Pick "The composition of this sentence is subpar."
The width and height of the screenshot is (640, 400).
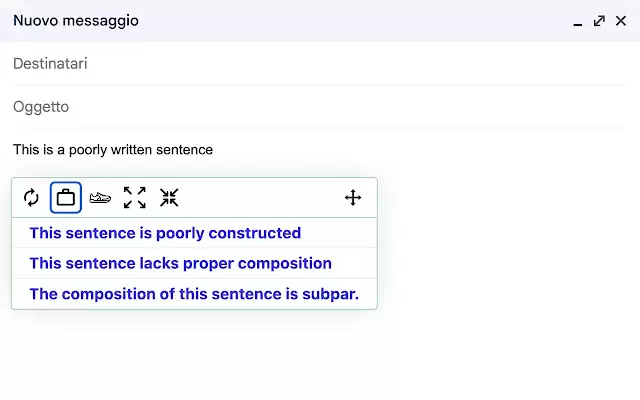194,294
